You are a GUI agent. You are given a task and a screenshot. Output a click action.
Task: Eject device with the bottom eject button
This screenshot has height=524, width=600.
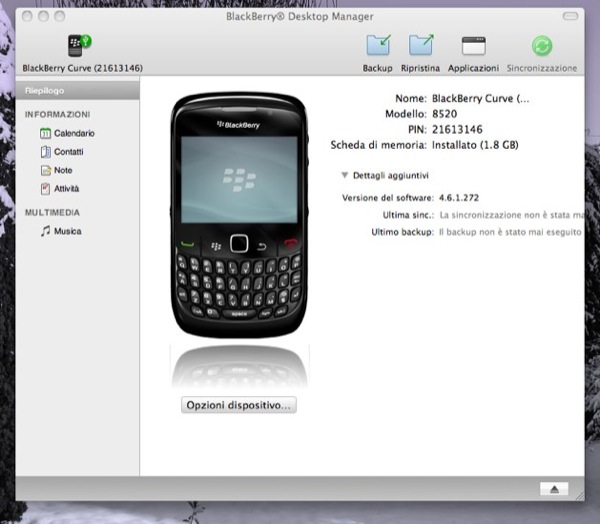[554, 489]
